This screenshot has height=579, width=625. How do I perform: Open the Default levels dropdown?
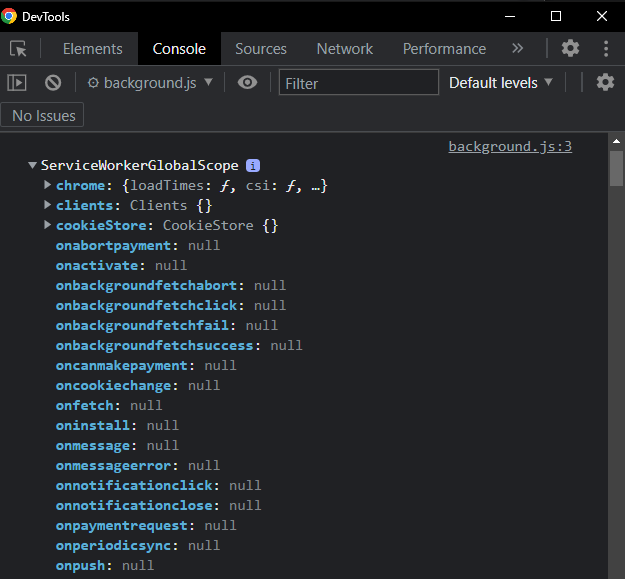point(500,83)
